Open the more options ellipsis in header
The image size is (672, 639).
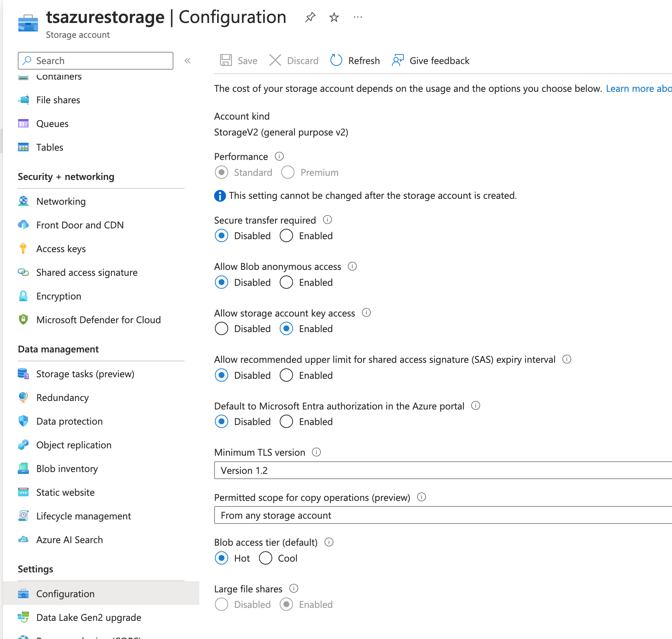pyautogui.click(x=357, y=17)
